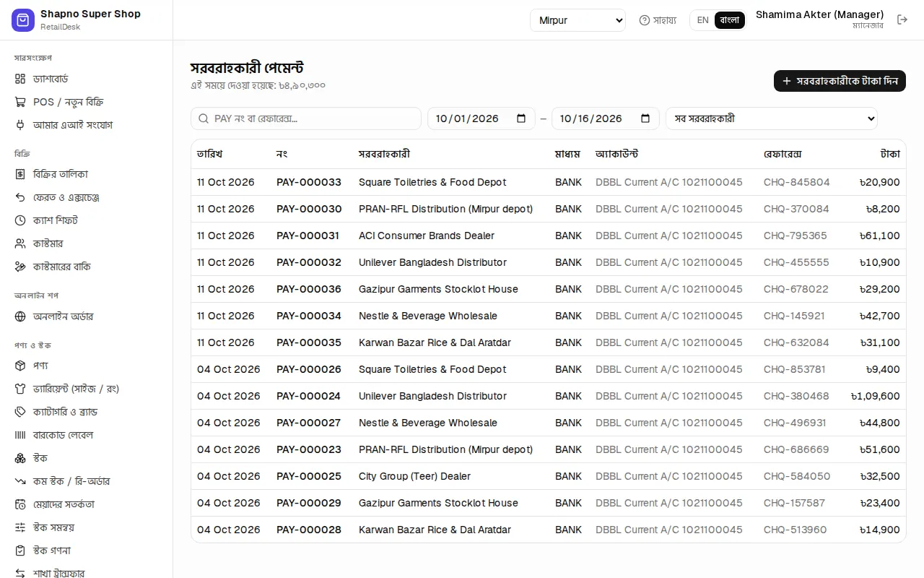Screen dimensions: 924x578
Task: Open ড্যাশবোর্ড from the sidebar
Action: coord(87,79)
